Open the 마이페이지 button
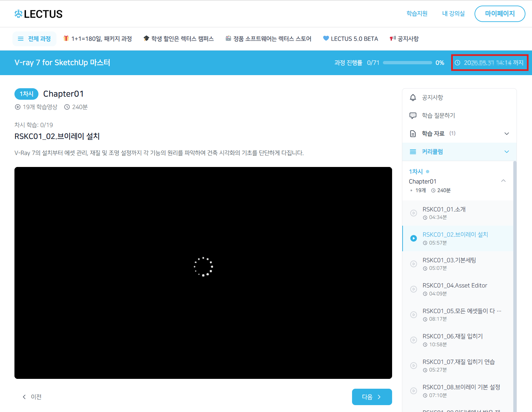This screenshot has width=532, height=412. click(499, 14)
